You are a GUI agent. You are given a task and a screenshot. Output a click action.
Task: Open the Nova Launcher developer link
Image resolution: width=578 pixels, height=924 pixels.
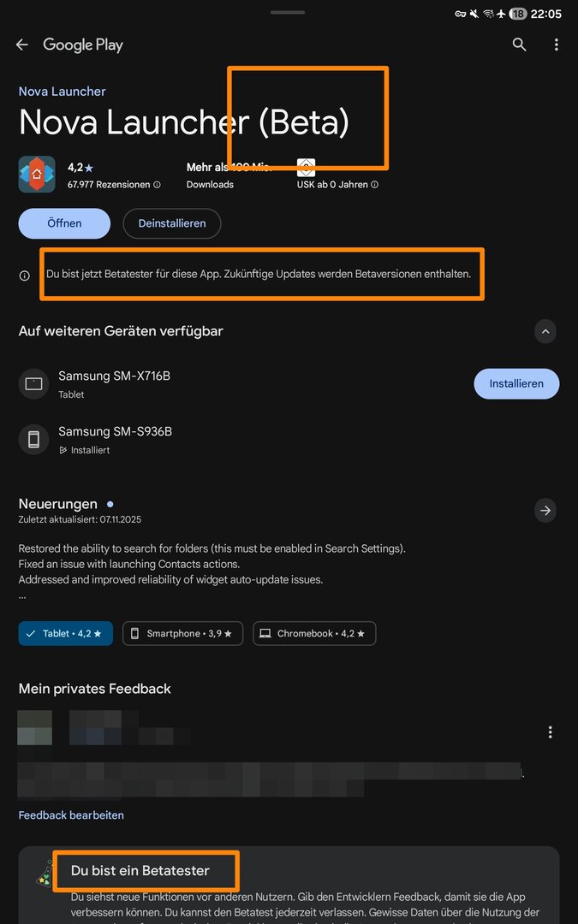click(63, 92)
